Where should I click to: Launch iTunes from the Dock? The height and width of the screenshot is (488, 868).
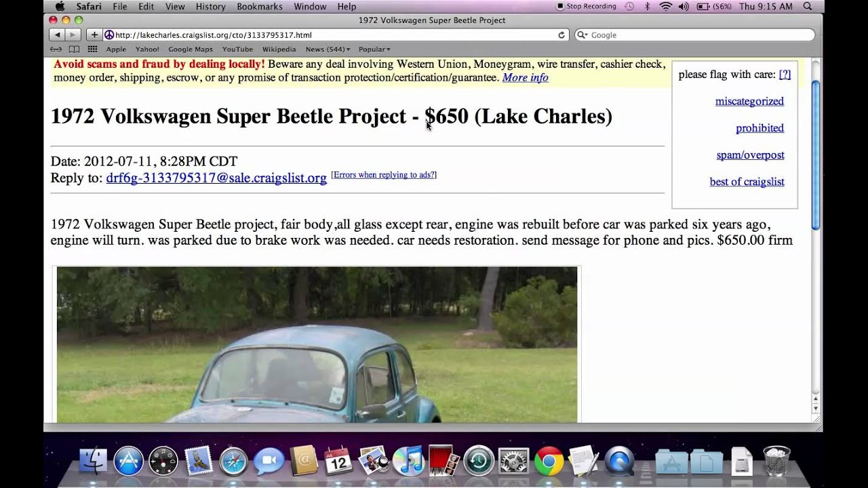[408, 462]
